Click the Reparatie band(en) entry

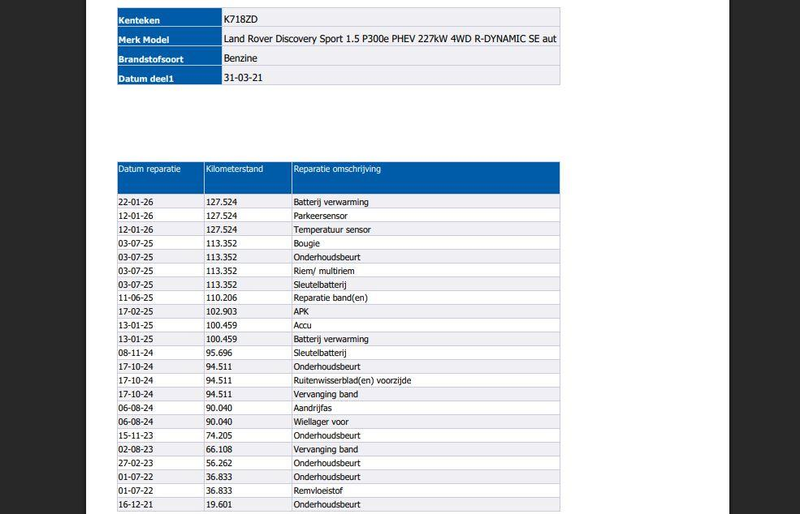click(x=331, y=298)
